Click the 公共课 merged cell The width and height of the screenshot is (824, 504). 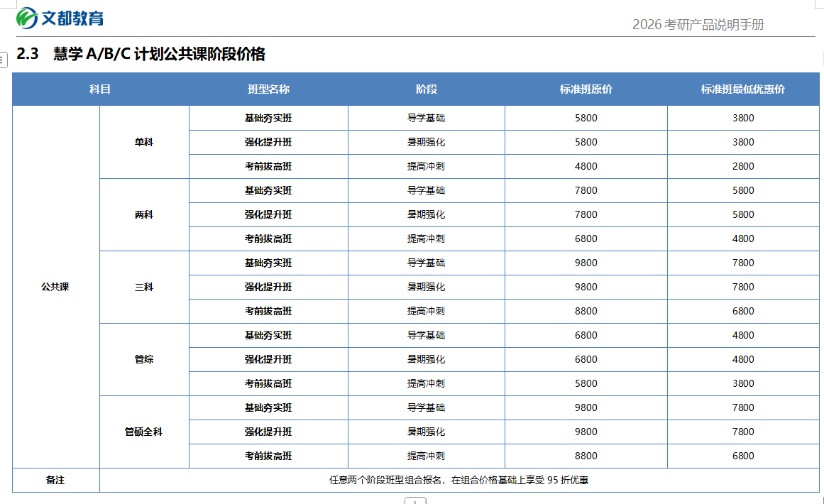[55, 287]
